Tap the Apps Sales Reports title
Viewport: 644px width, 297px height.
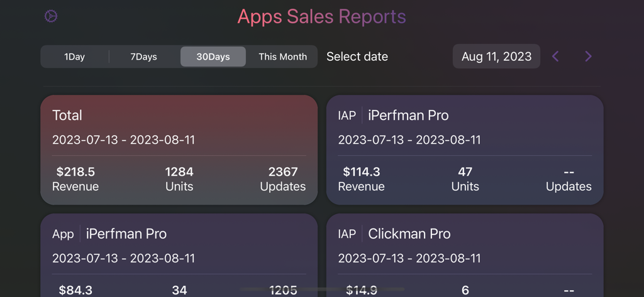321,16
